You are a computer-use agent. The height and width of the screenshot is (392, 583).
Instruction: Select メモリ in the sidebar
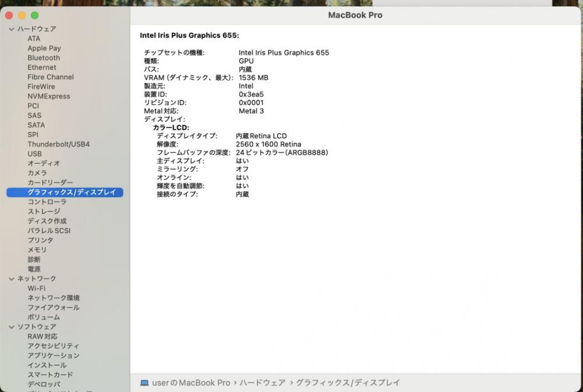(x=37, y=250)
